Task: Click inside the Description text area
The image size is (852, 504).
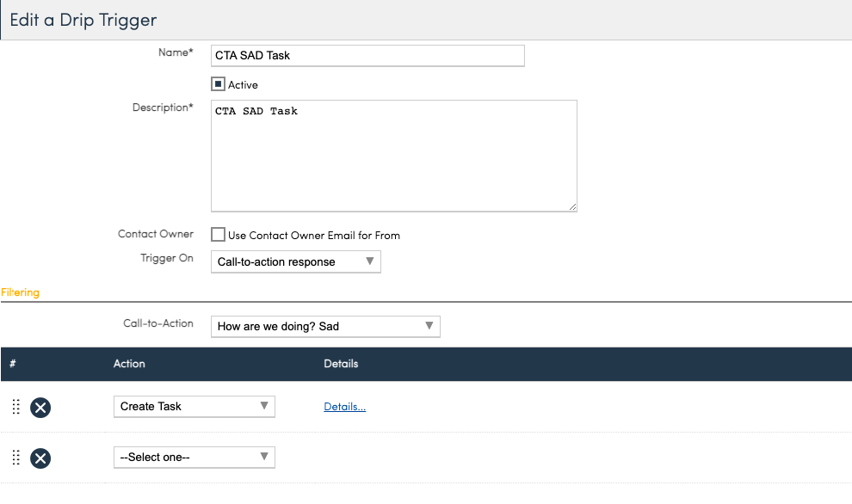Action: (x=393, y=156)
